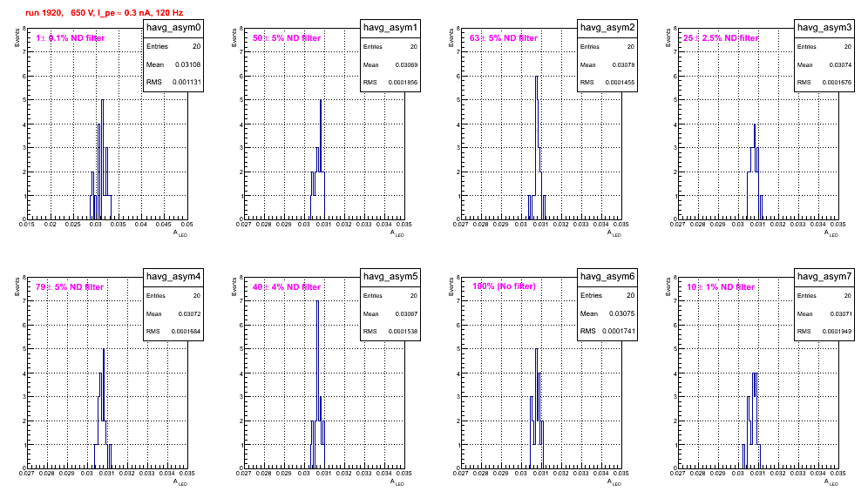
Task: Click the Entries row in havg_asym6 box
Action: click(x=607, y=295)
